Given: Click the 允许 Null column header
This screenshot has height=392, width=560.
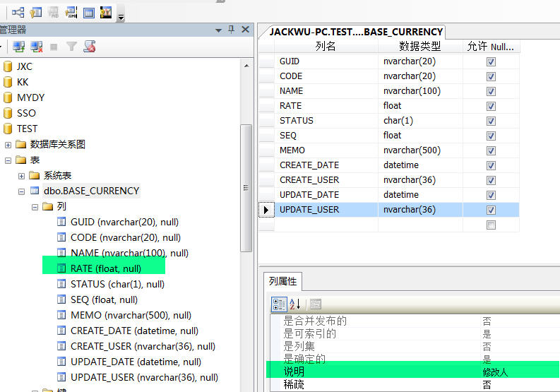Looking at the screenshot, I should (491, 46).
